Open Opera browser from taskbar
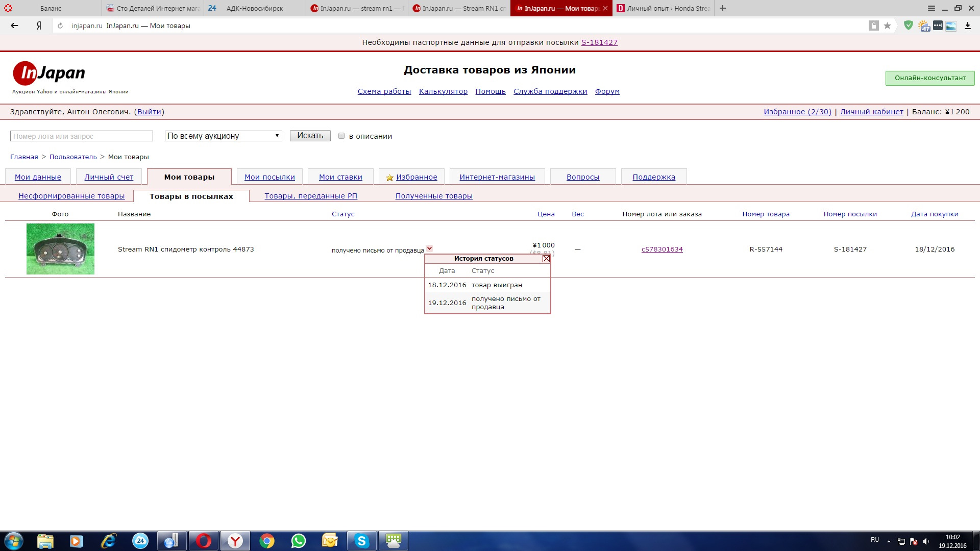980x551 pixels. click(204, 541)
